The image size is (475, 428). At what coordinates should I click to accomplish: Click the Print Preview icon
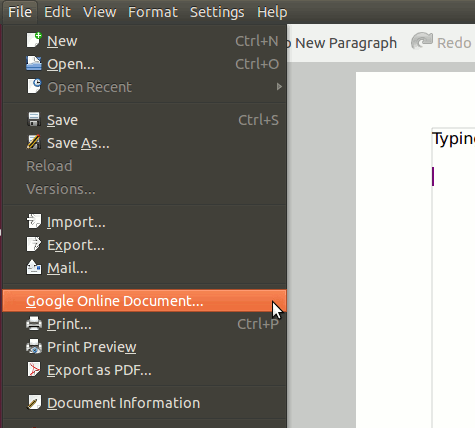pyautogui.click(x=34, y=346)
